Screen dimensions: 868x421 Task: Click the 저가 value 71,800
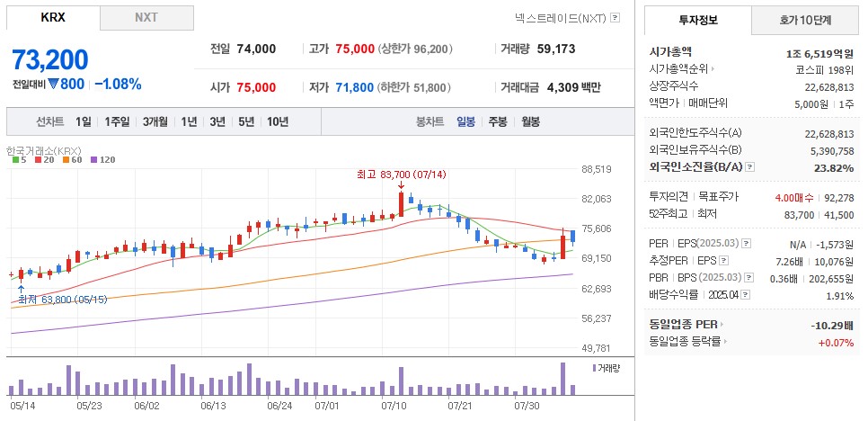pyautogui.click(x=355, y=87)
